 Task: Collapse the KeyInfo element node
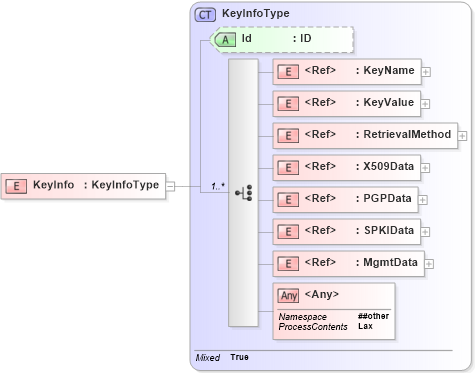tap(170, 186)
